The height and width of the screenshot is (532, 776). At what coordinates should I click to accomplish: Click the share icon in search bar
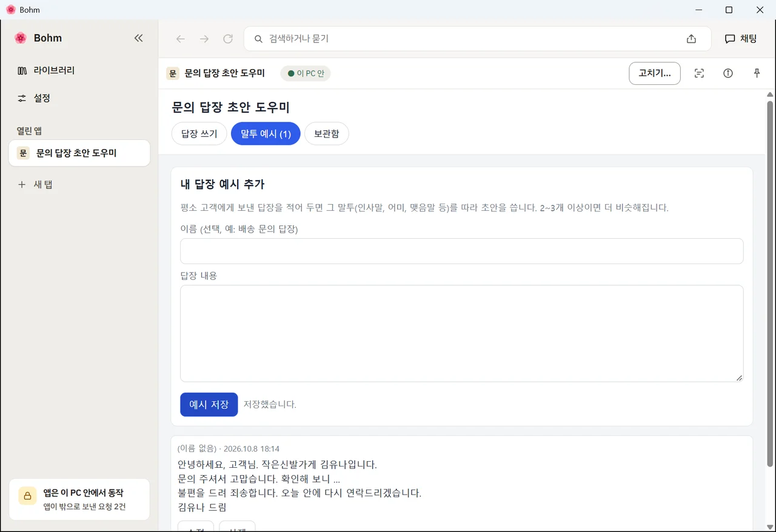(691, 39)
